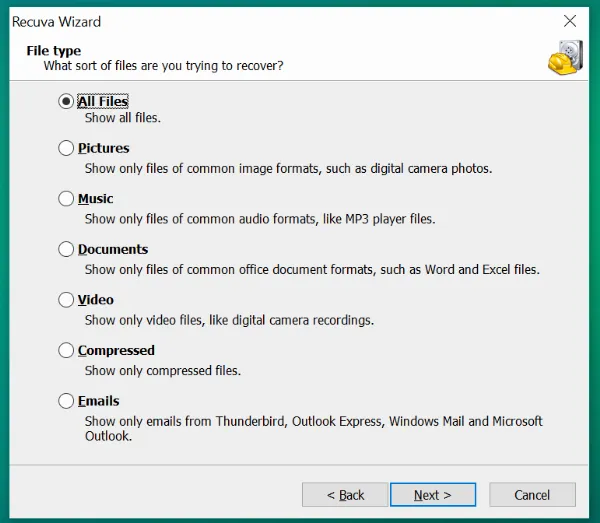Cancel the Recuva Wizard
Screen dimensions: 600x523
point(532,495)
